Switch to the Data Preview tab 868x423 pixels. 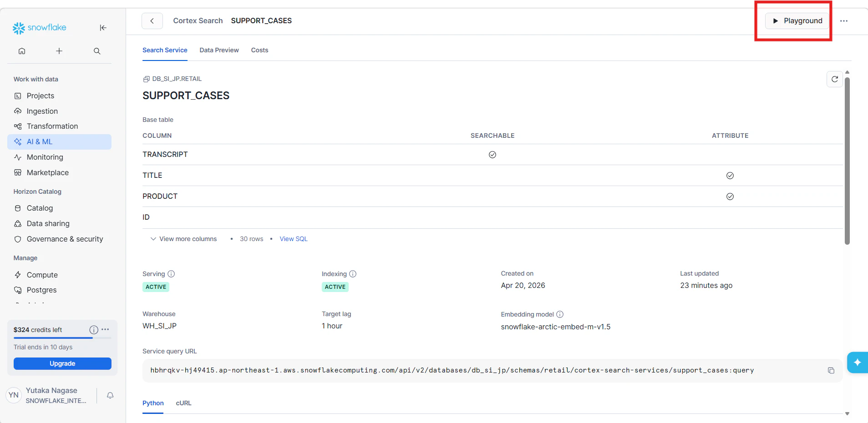point(219,50)
